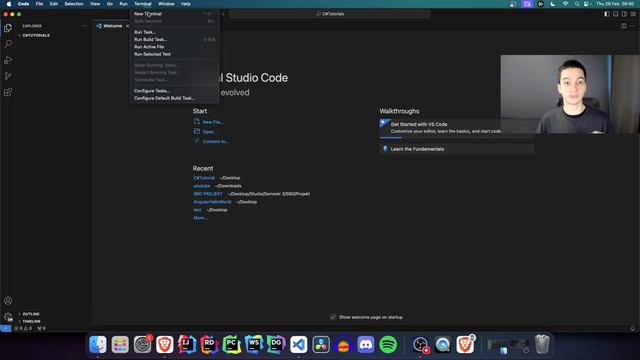Open Learn the Fundamentals walkthrough
Viewport: 640px width, 360px height.
(x=456, y=149)
